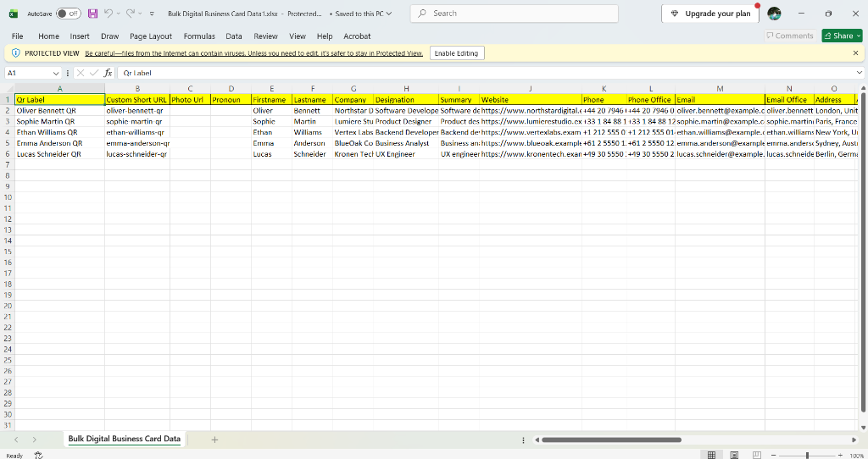
Task: Open the Page Layout ribbon tab
Action: tap(151, 36)
